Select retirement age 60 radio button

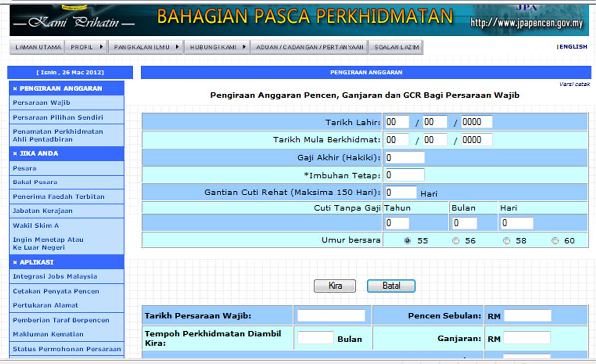(x=555, y=241)
